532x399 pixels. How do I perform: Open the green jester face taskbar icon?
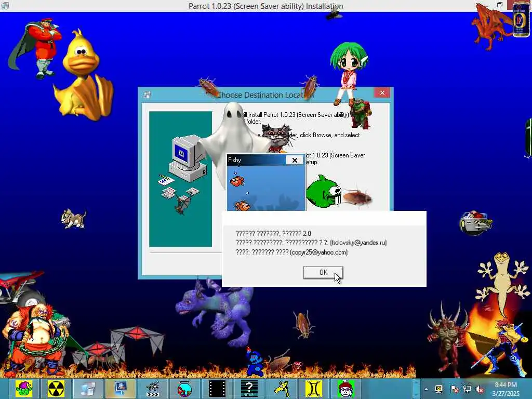(x=24, y=389)
